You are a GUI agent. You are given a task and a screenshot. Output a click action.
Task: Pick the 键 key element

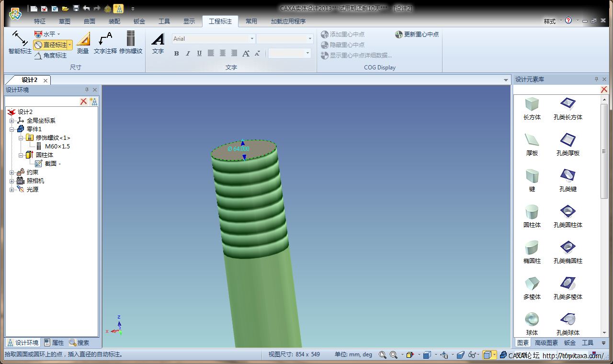[532, 181]
